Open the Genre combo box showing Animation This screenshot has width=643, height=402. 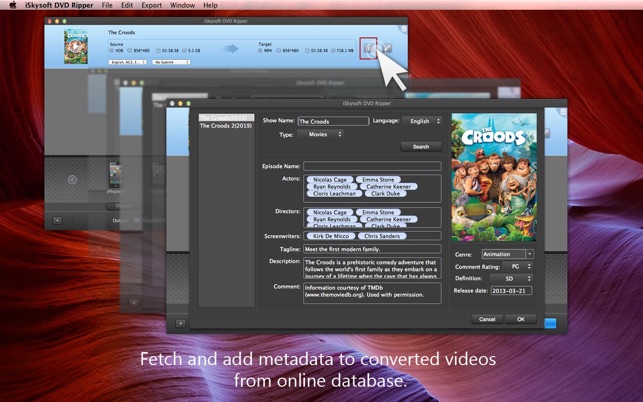click(508, 254)
